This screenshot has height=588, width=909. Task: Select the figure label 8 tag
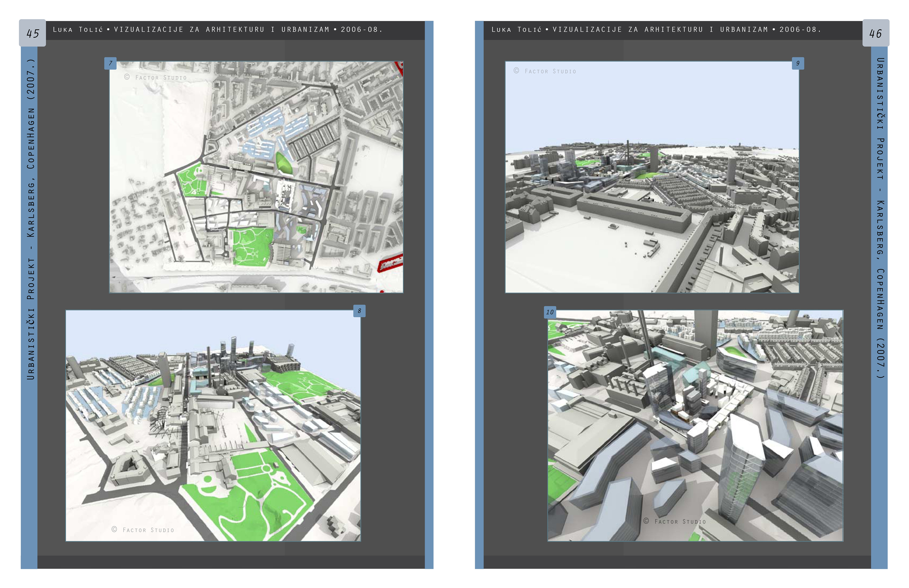359,311
